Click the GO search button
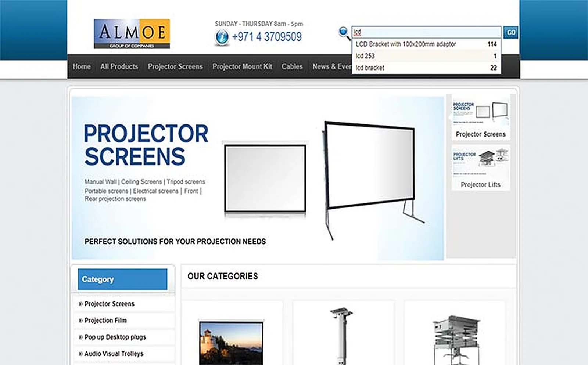 tap(511, 32)
